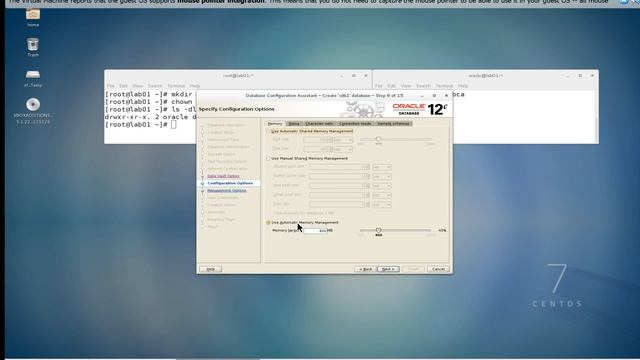640x360 pixels.
Task: Open View menu in oracle@lab01 terminal
Action: (x=406, y=86)
